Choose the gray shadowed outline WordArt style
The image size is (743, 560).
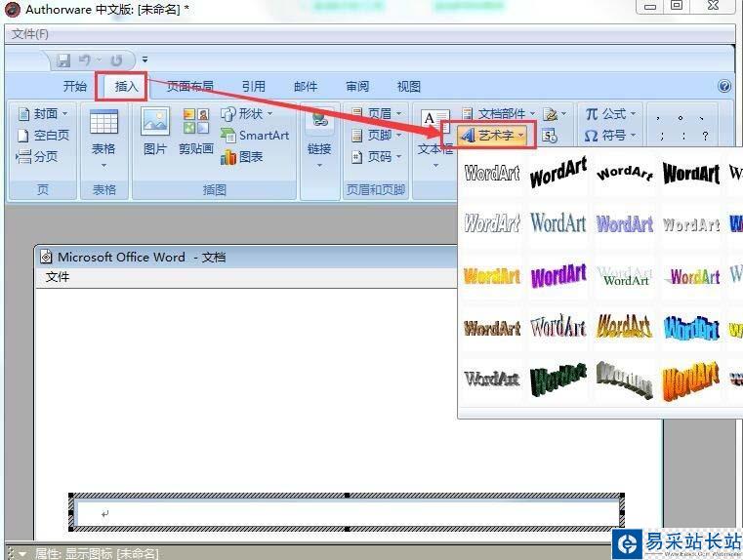492,379
